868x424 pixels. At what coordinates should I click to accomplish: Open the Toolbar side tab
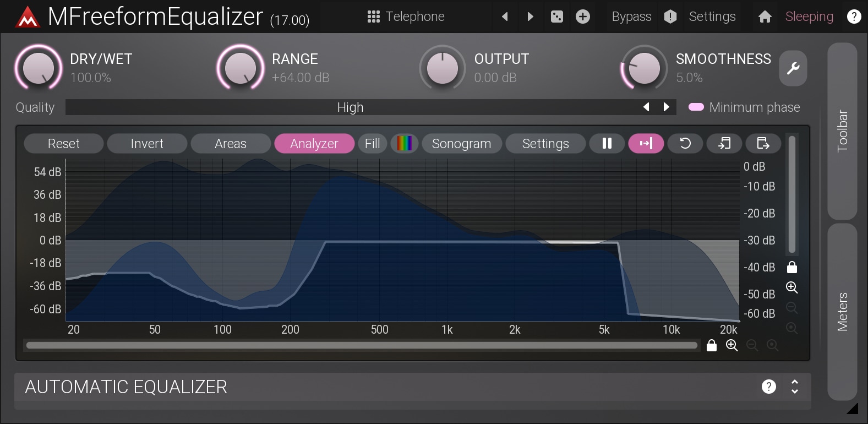click(x=842, y=131)
